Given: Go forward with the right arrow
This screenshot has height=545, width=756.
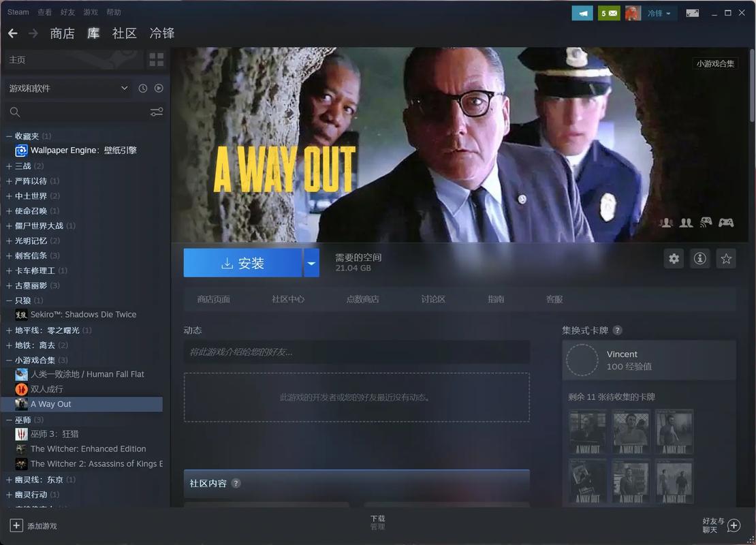Looking at the screenshot, I should [x=33, y=33].
